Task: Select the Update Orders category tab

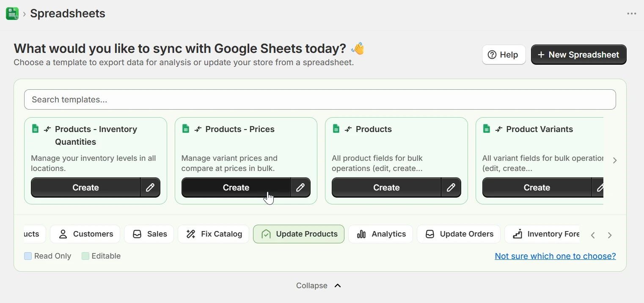Action: (459, 234)
